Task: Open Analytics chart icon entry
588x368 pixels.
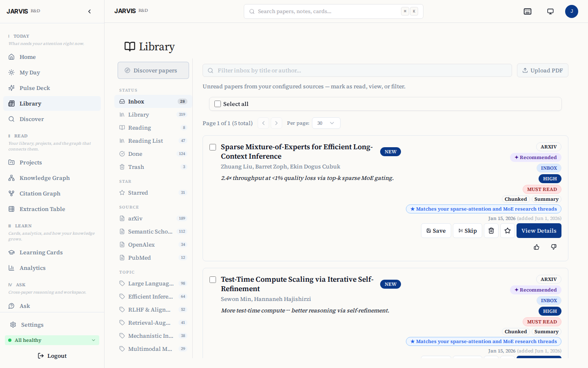Action: [x=52, y=268]
